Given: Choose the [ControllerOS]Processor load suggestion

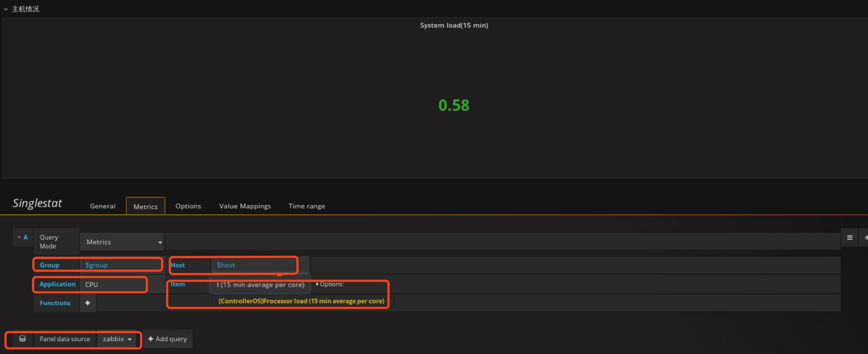Looking at the screenshot, I should (301, 301).
